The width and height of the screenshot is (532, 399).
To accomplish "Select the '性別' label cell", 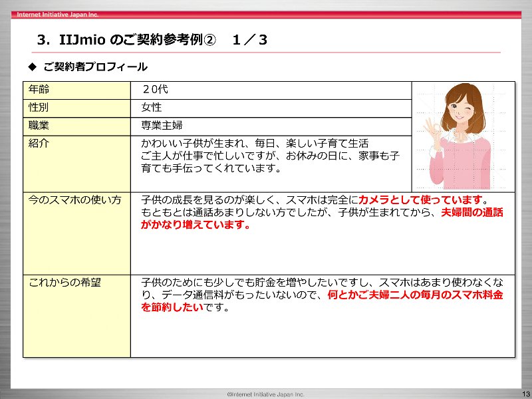I will click(76, 108).
